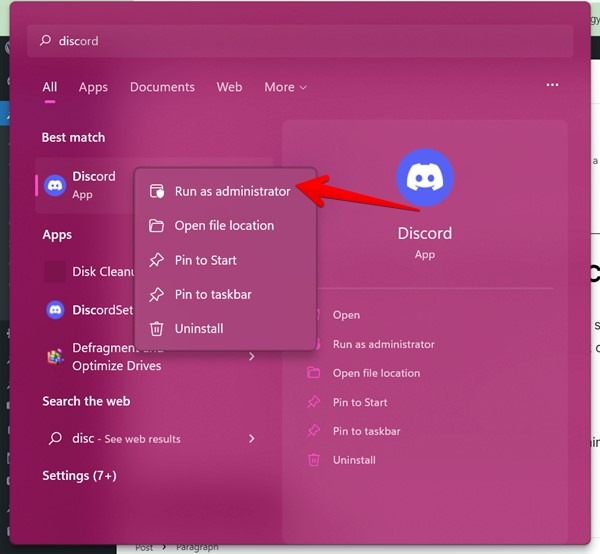
Task: Open the three-dot options menu
Action: click(x=552, y=85)
